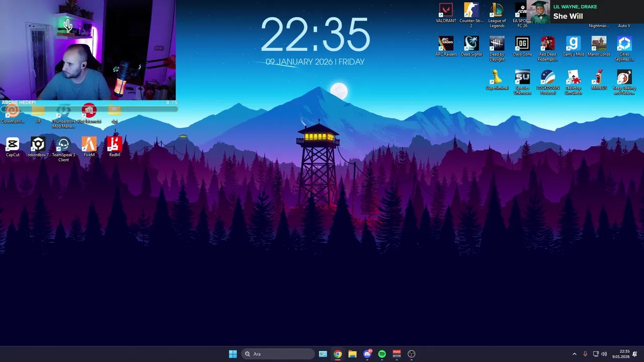Open the Species Unknown shortcut

point(522,82)
